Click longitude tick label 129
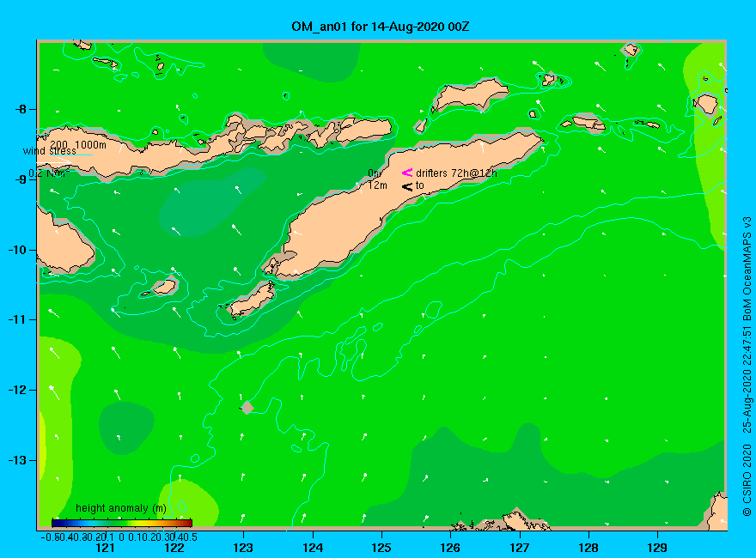756x558 pixels. tap(657, 548)
